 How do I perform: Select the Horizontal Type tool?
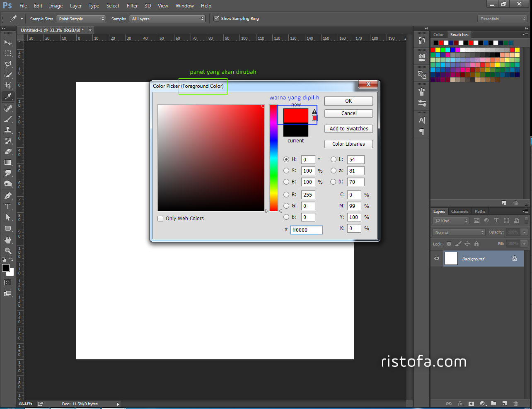[x=8, y=207]
